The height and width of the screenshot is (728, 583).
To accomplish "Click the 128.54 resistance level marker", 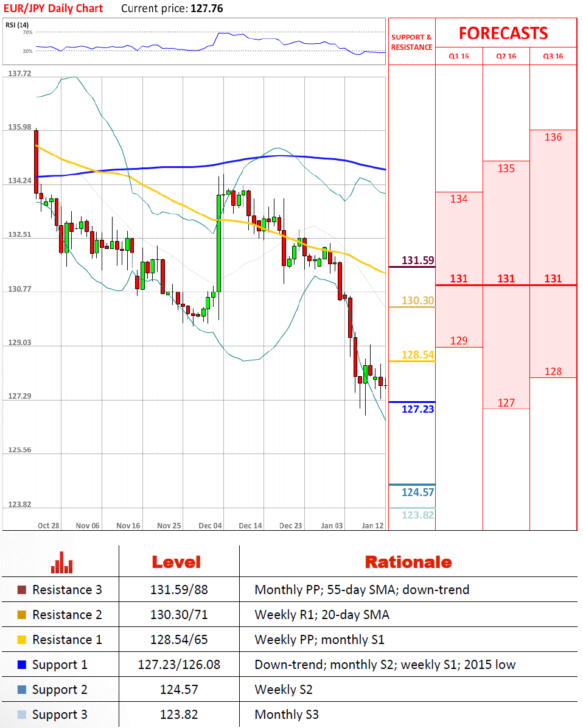I will (417, 355).
